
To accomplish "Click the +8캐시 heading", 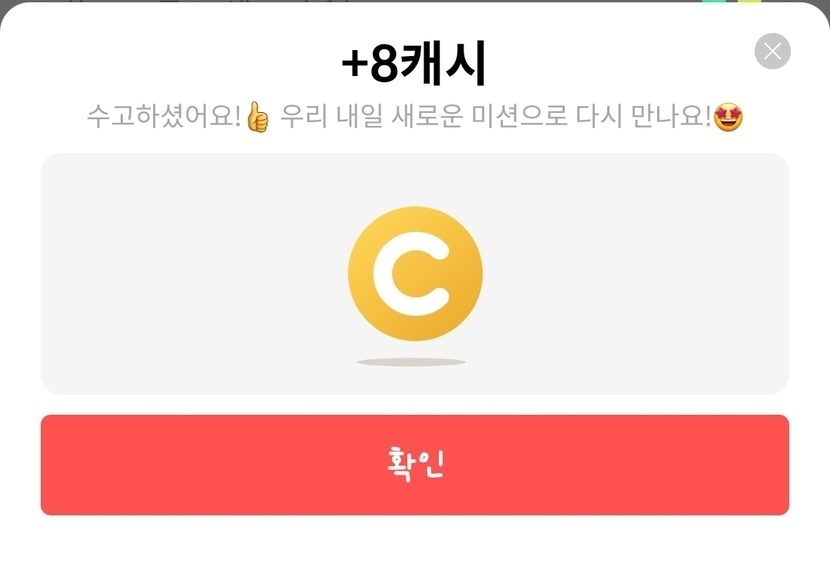I will point(414,64).
